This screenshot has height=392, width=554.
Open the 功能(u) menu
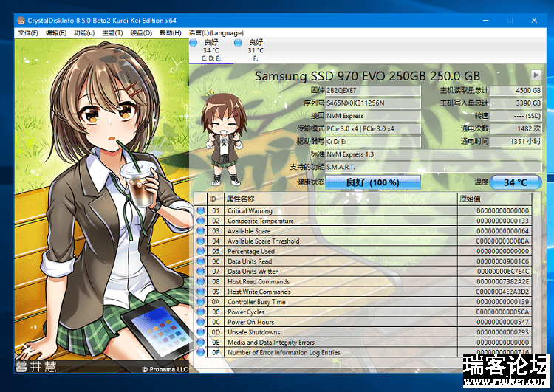coord(84,32)
